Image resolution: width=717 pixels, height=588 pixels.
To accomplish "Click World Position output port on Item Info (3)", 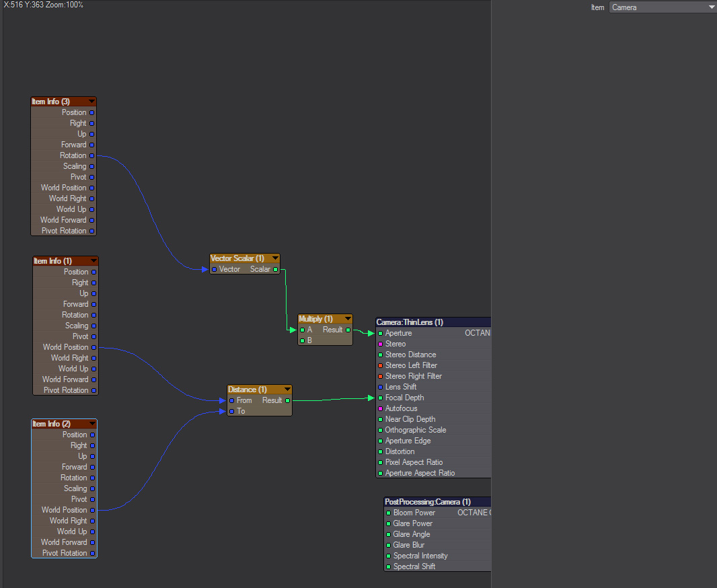I will tap(92, 188).
